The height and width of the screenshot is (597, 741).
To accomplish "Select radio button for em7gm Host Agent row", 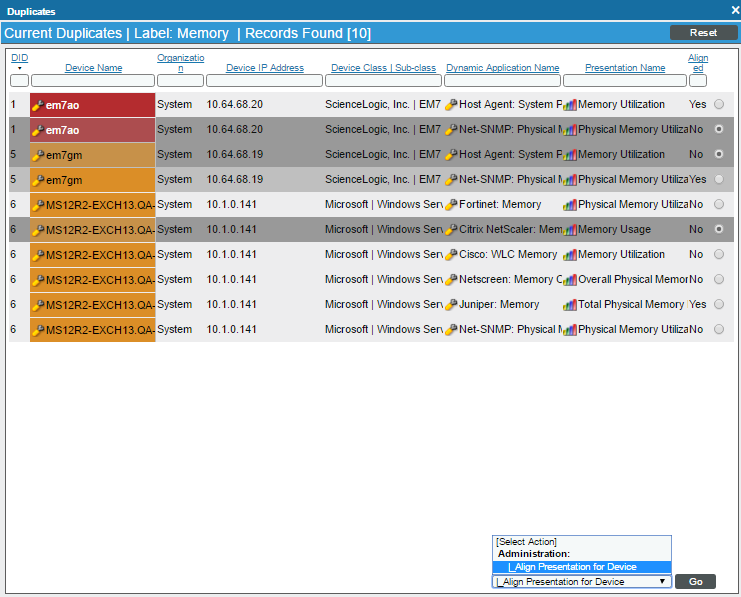I will 719,154.
